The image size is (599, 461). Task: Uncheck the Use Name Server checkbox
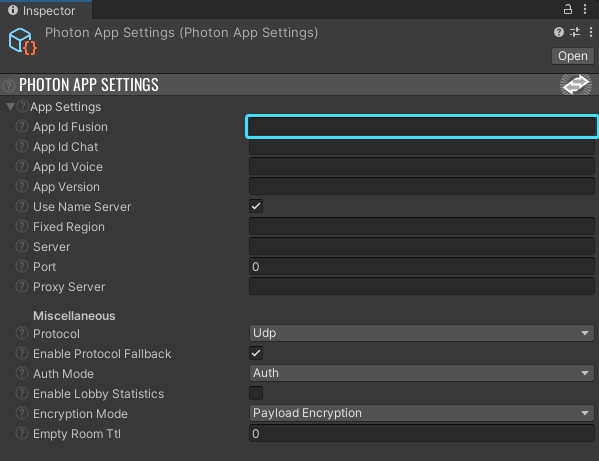click(256, 206)
